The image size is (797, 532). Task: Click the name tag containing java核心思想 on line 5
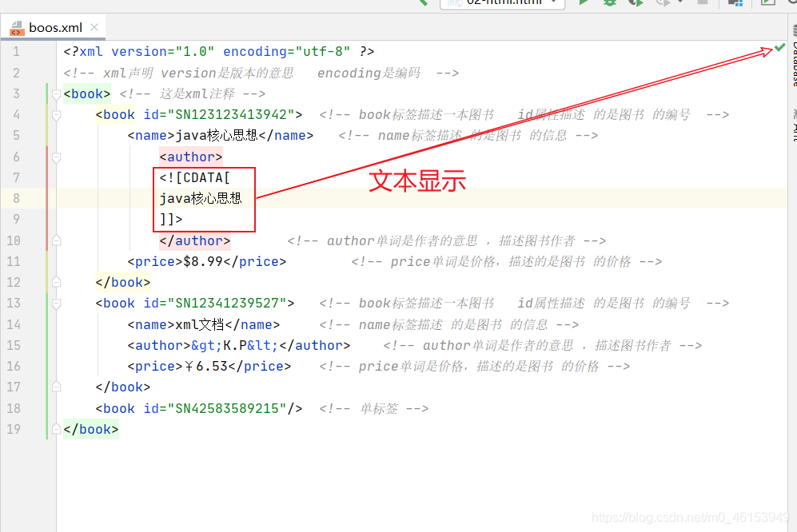[220, 136]
